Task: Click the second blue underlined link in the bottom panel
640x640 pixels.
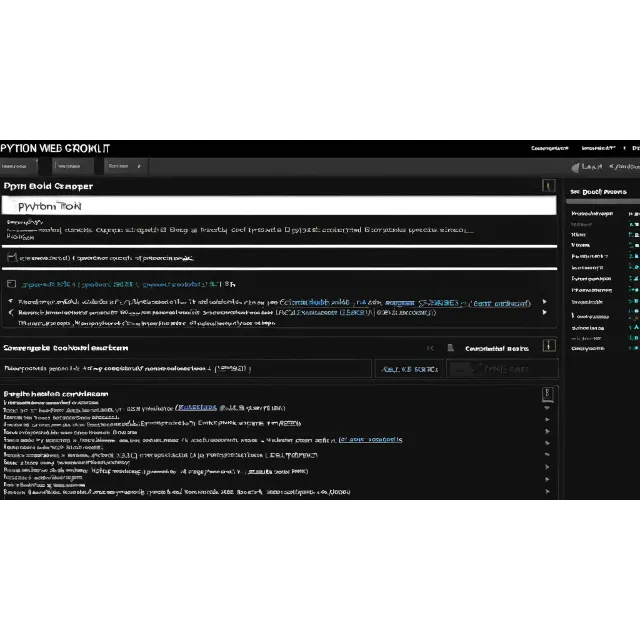Action: (370, 440)
